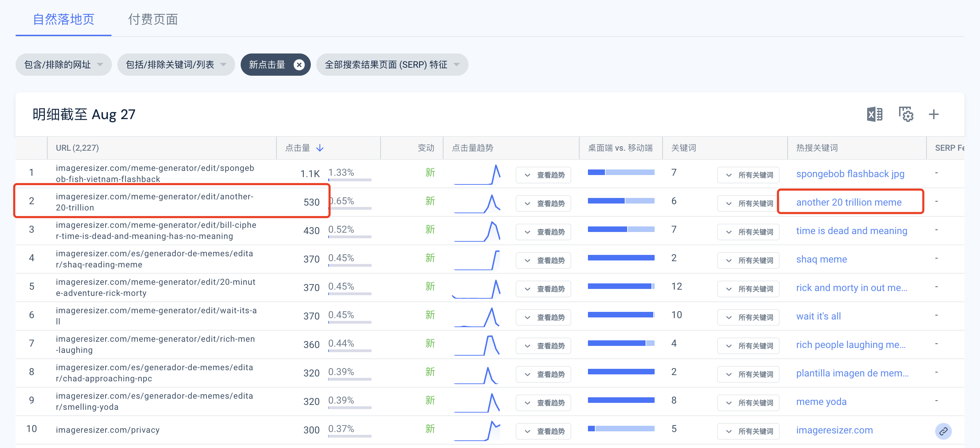This screenshot has width=980, height=448.
Task: Click 1.33% share value in first row
Action: (341, 173)
